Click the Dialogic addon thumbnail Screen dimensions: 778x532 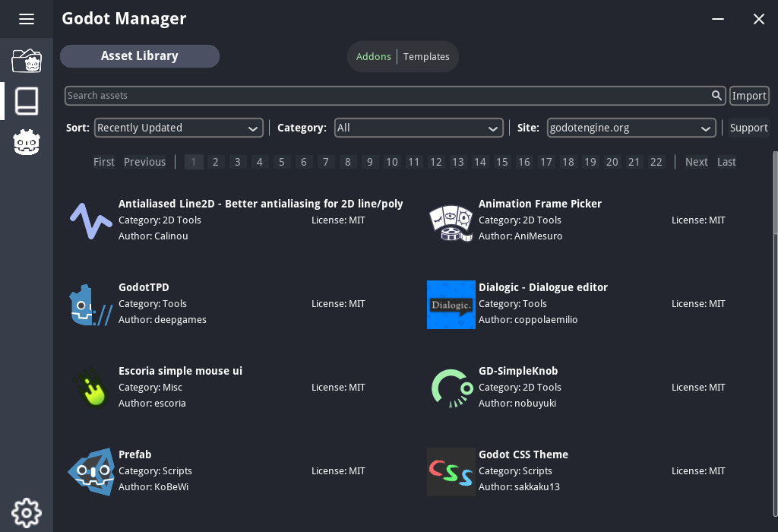click(451, 304)
